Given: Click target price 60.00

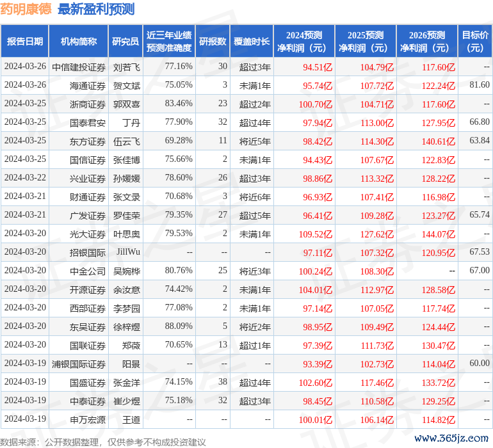Looking at the screenshot, I should (480, 363).
